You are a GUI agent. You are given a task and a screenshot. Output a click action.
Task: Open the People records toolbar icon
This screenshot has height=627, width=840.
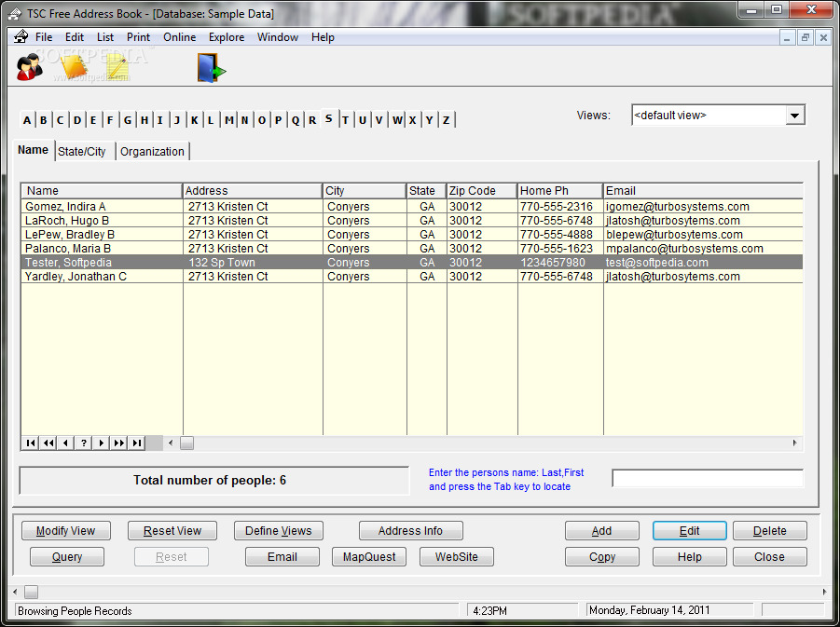(x=30, y=67)
